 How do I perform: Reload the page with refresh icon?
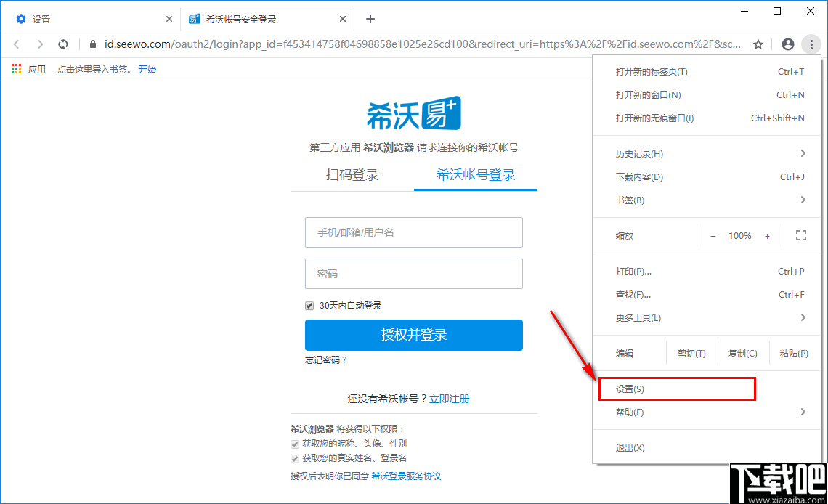pyautogui.click(x=63, y=44)
